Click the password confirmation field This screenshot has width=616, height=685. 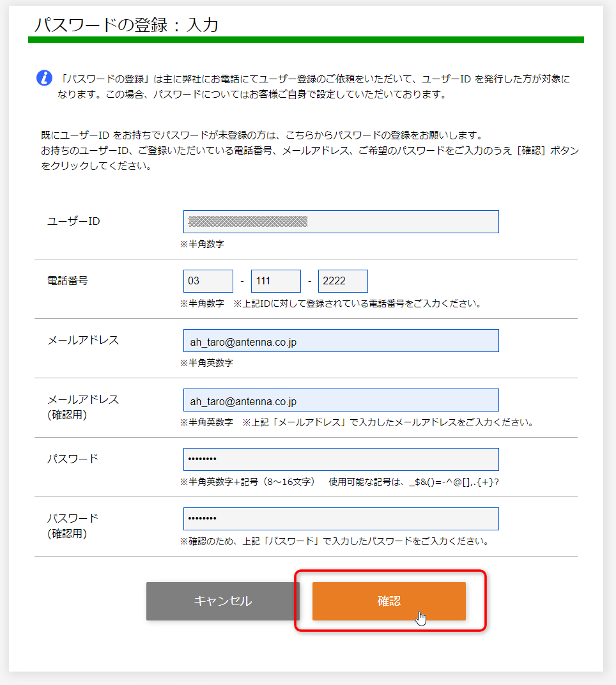[341, 518]
